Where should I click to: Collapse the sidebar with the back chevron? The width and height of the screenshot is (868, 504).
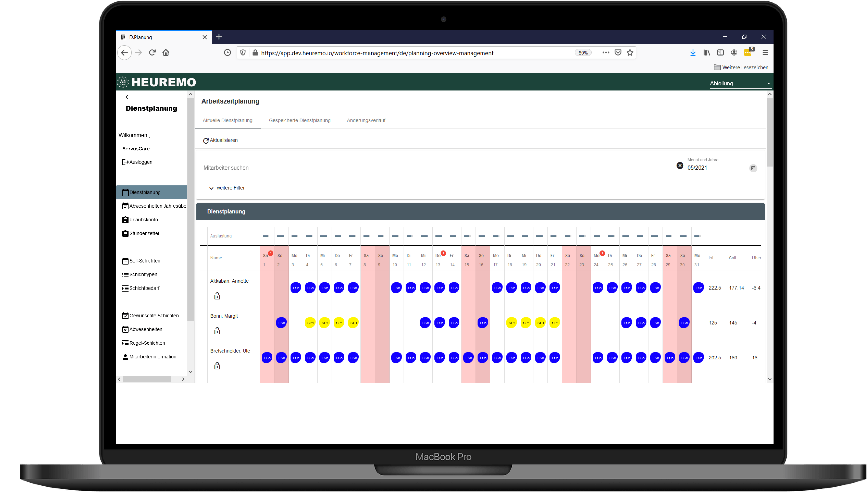(x=127, y=97)
